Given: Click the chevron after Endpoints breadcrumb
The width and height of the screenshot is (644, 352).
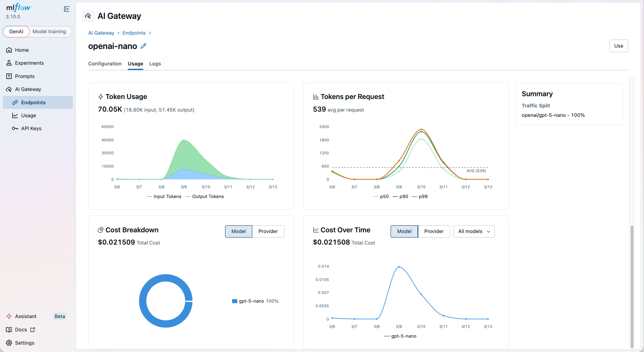Looking at the screenshot, I should pos(150,33).
